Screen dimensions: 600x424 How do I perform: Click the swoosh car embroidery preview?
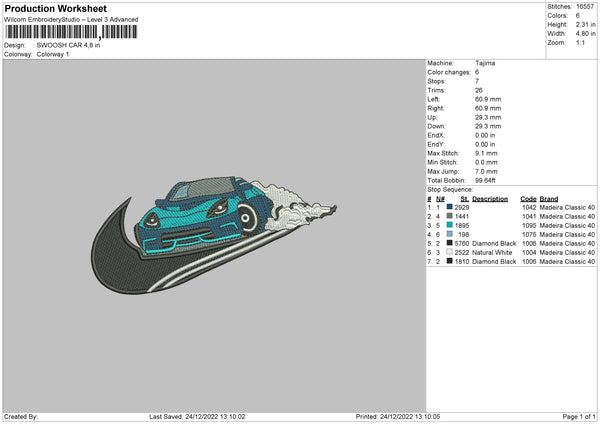pos(214,235)
